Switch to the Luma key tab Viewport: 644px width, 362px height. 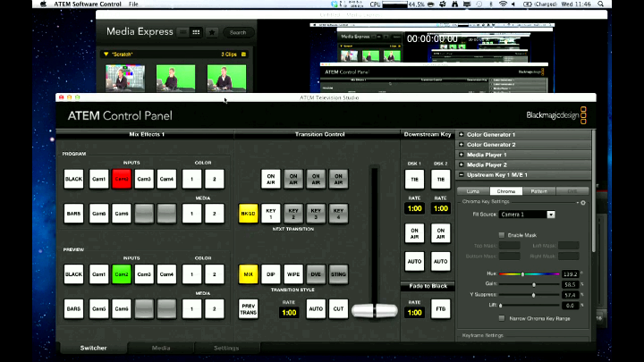[x=473, y=191]
